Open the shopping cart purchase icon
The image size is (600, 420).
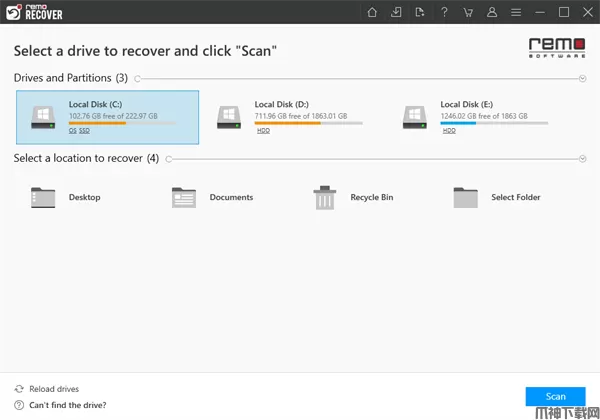click(468, 12)
